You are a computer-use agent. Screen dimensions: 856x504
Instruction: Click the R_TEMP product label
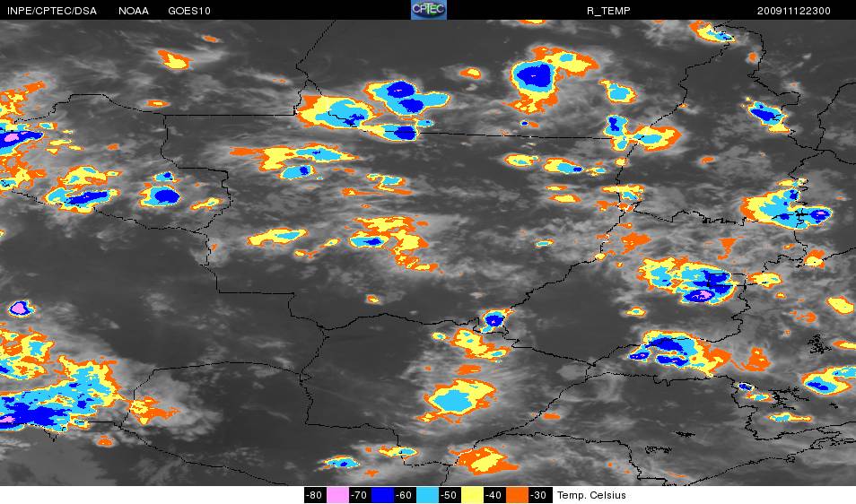point(608,11)
